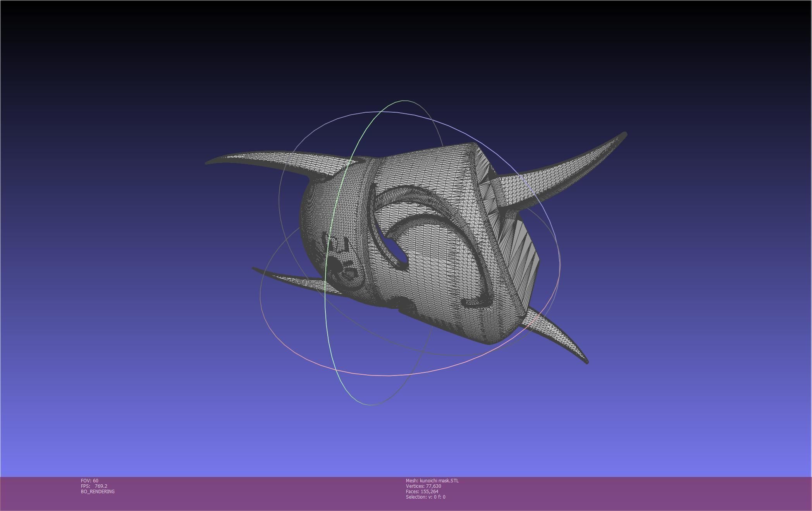Viewport: 812px width, 511px height.
Task: Click the BO_RENDERING status label
Action: pyautogui.click(x=98, y=492)
